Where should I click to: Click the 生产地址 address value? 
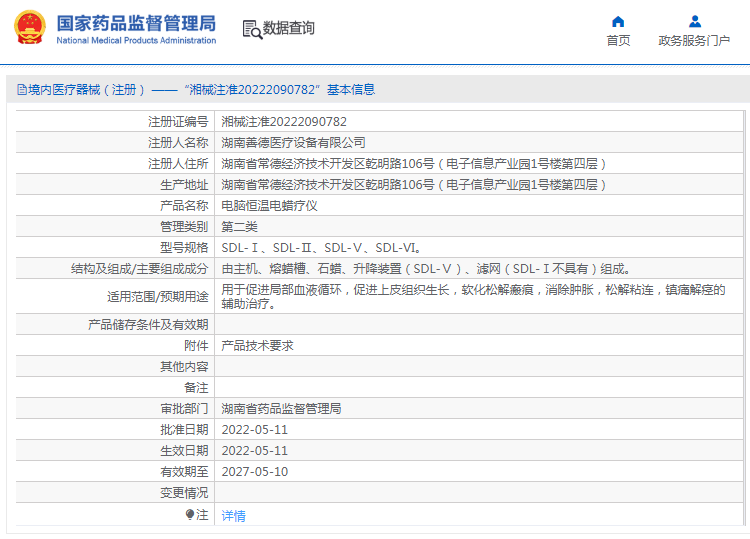[x=414, y=185]
